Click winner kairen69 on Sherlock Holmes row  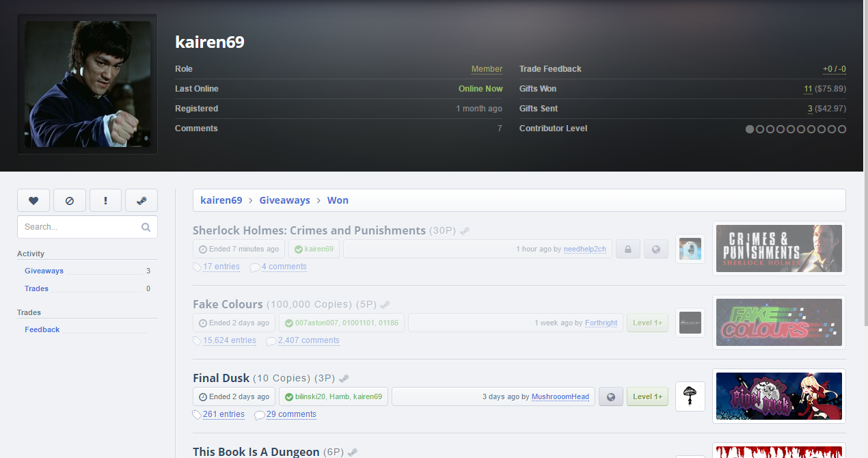click(319, 250)
